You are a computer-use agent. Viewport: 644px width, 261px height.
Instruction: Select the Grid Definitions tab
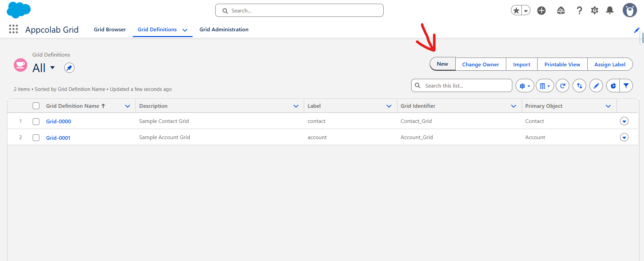[157, 30]
